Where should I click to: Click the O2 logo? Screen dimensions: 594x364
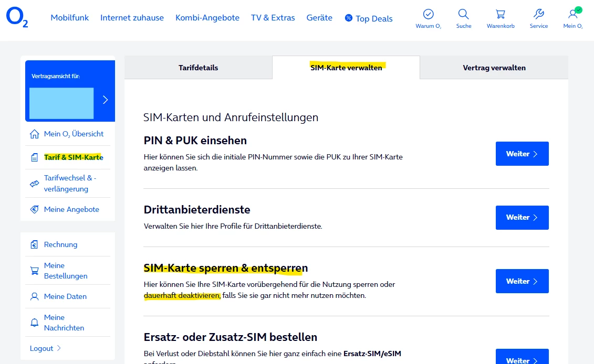click(x=17, y=17)
